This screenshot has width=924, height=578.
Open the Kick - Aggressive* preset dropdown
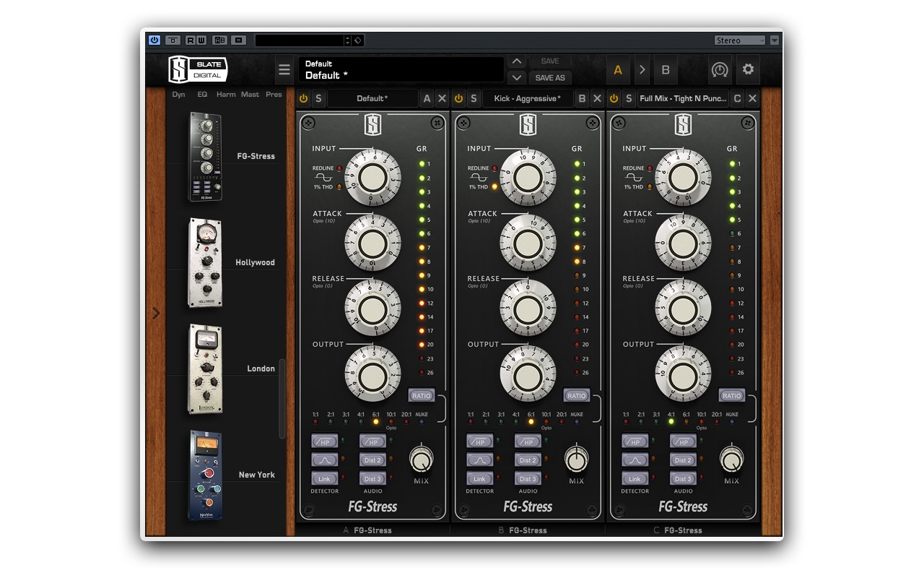pos(528,98)
